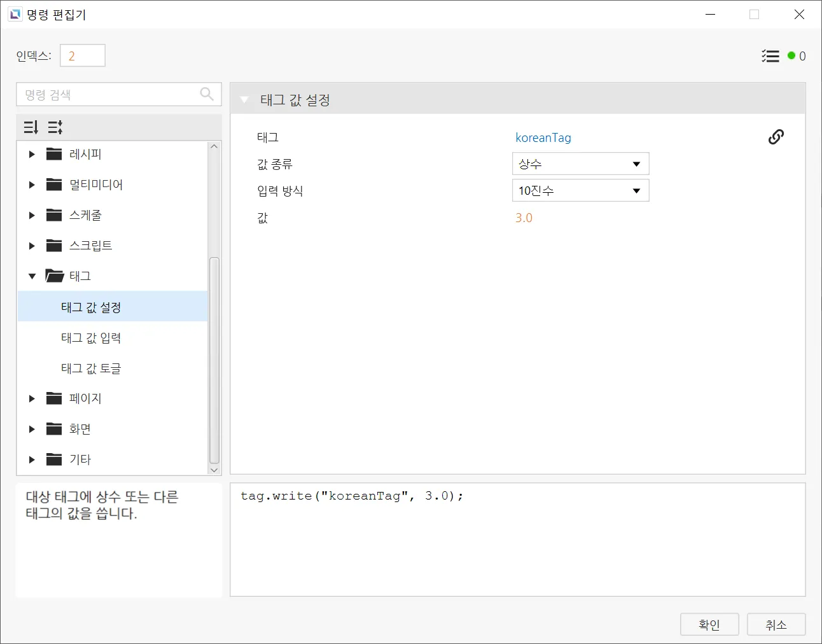822x644 pixels.
Task: Click the expand all tree icon
Action: click(55, 127)
